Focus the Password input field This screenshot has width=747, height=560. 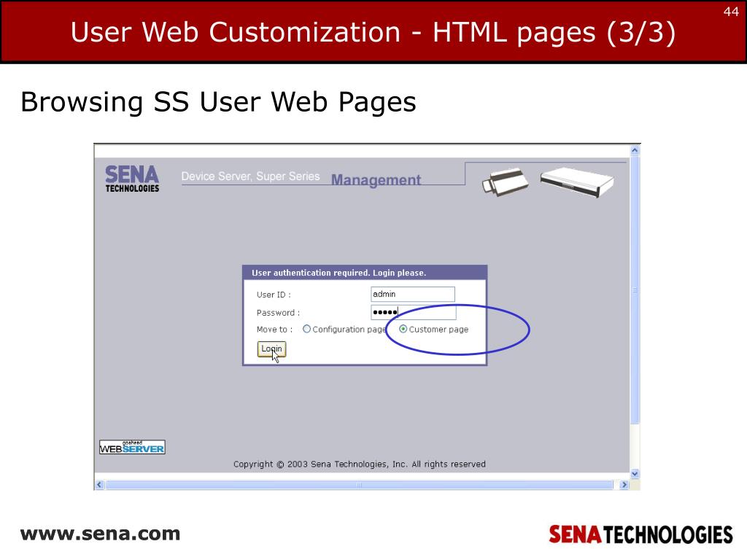(x=413, y=312)
